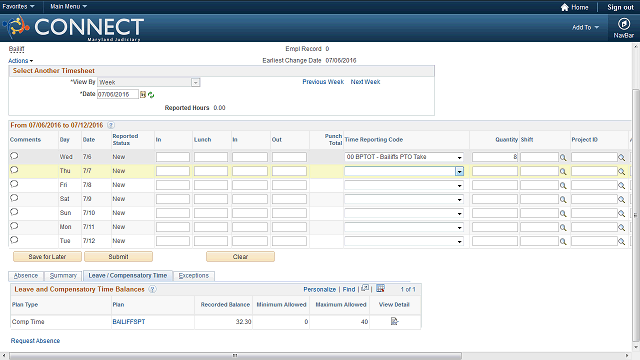Follow the Next Week link

pyautogui.click(x=365, y=82)
